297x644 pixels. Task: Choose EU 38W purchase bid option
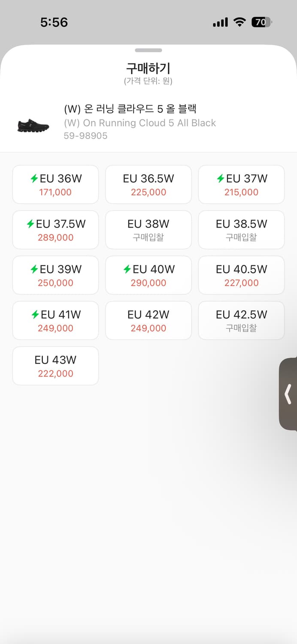coord(148,230)
